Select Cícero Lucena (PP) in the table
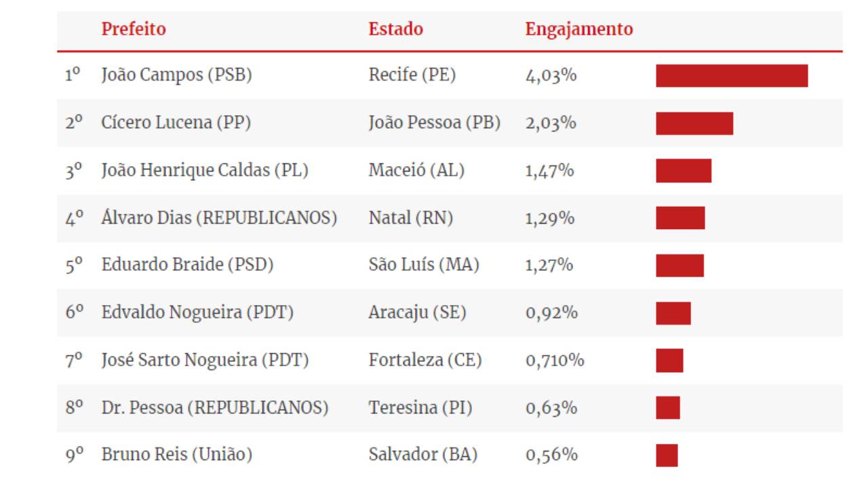 pos(176,123)
